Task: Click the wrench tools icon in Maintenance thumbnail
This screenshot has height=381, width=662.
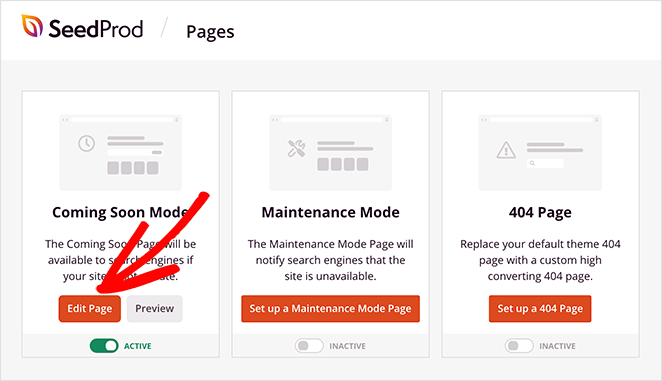Action: [296, 149]
